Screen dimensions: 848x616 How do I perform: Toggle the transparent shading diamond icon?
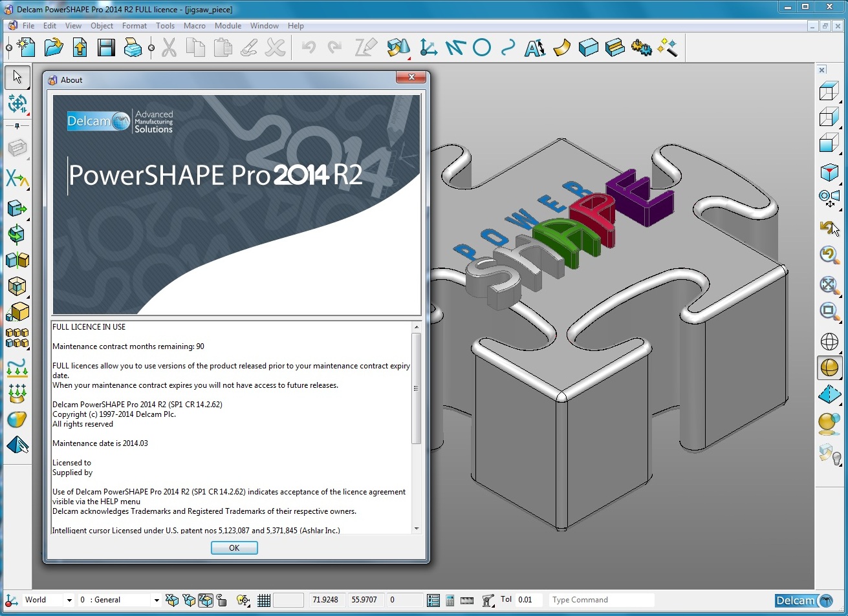(x=829, y=394)
